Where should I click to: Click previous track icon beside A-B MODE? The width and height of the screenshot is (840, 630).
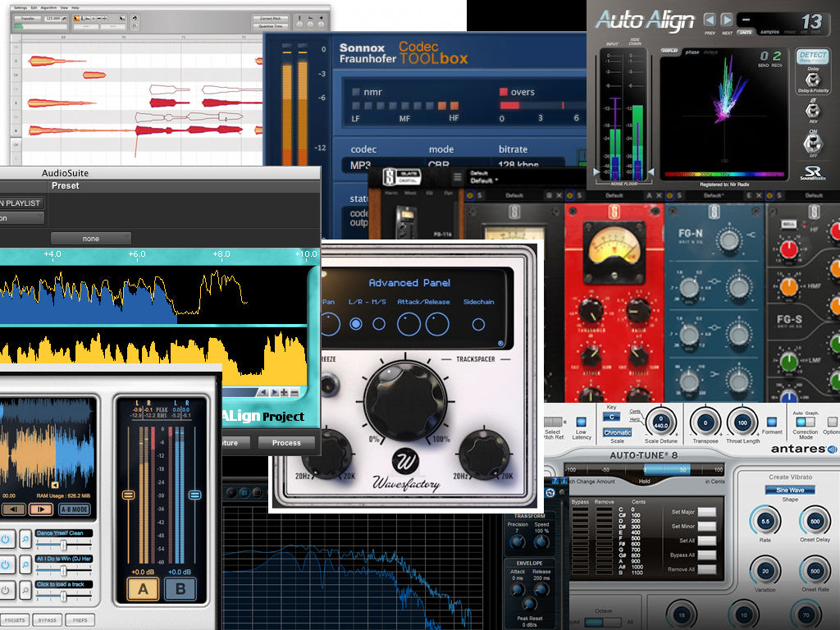click(x=14, y=509)
